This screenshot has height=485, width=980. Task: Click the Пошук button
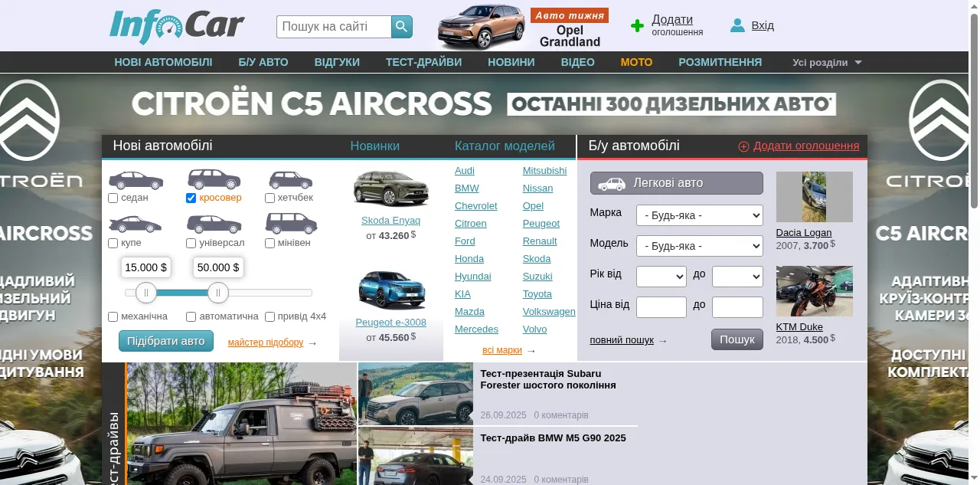click(737, 339)
